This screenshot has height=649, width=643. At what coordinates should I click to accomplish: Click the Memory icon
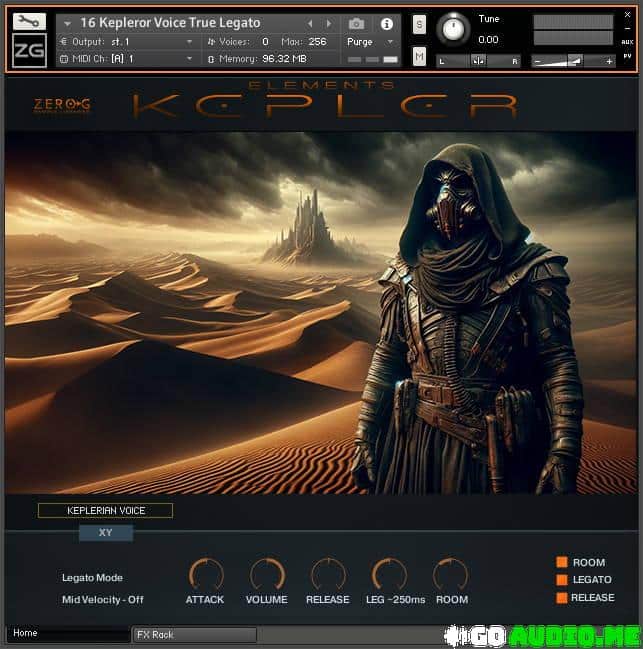pyautogui.click(x=211, y=59)
